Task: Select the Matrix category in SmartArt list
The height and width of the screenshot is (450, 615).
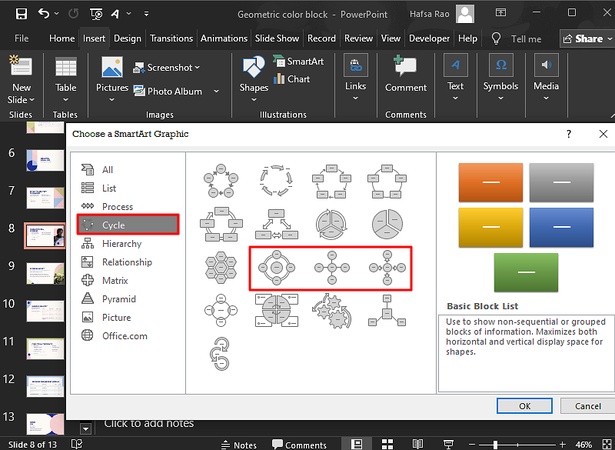Action: 115,281
